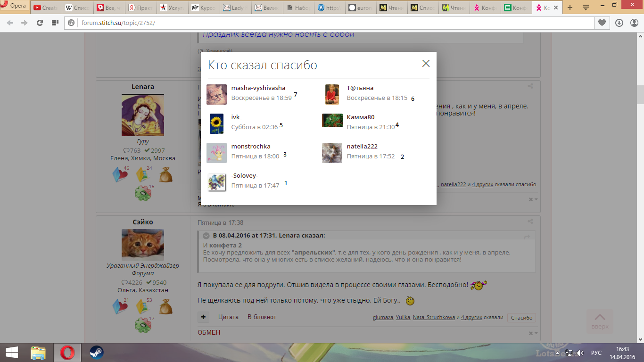
Task: Click the share icon on Сэйко's post
Action: coord(530,222)
